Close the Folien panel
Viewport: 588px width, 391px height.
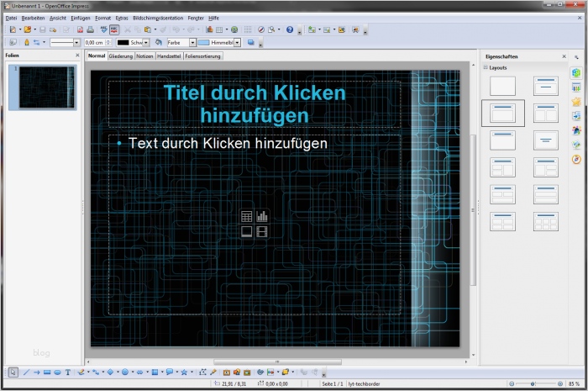(77, 55)
